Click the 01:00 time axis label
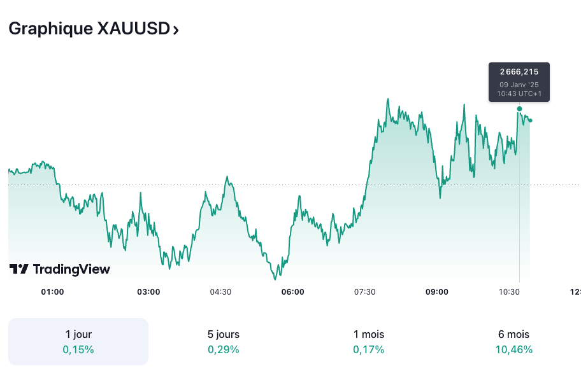 [52, 292]
